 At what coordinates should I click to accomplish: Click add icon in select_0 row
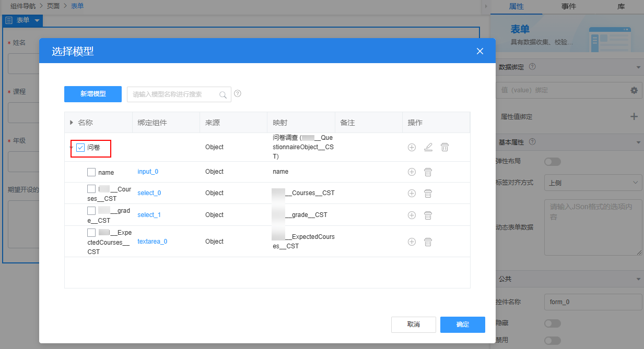[412, 193]
